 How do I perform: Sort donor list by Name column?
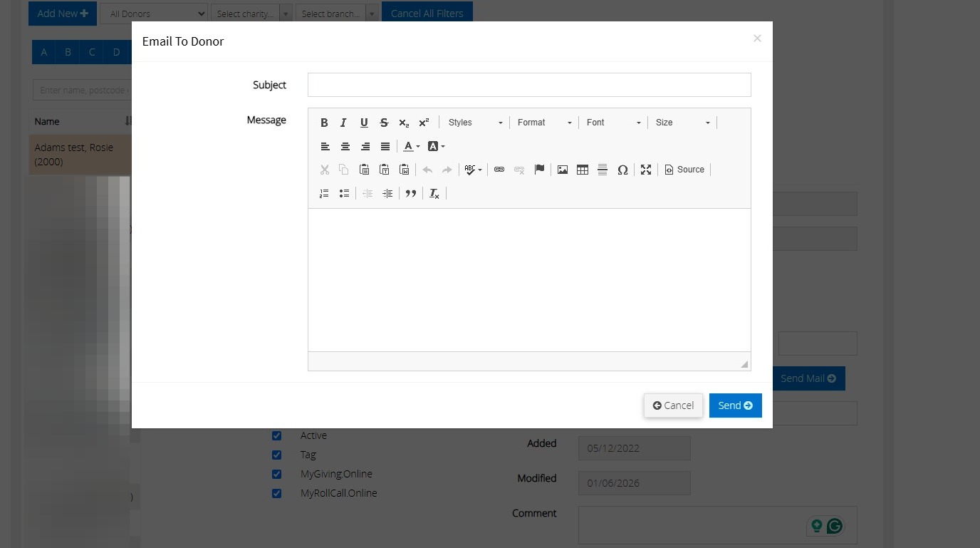click(x=82, y=121)
